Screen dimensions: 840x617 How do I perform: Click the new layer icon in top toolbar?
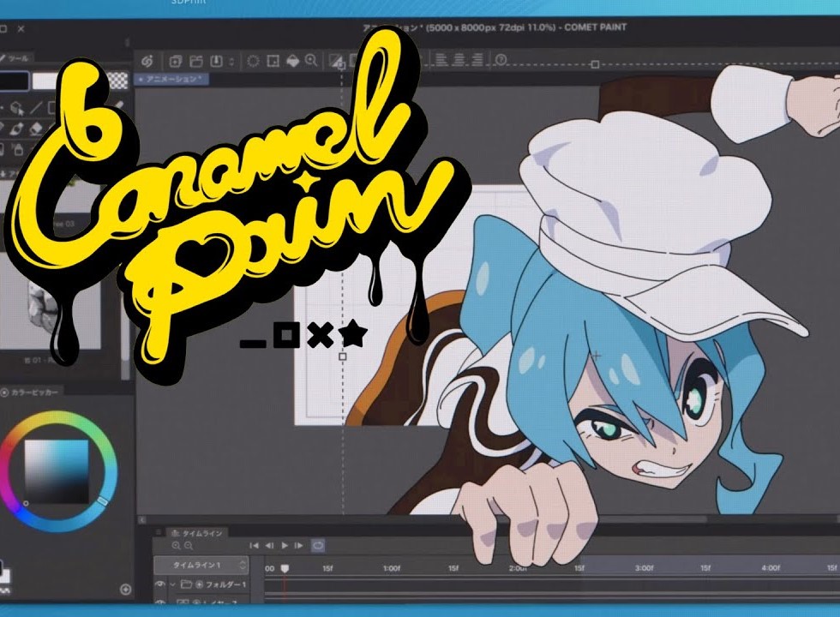[x=175, y=61]
